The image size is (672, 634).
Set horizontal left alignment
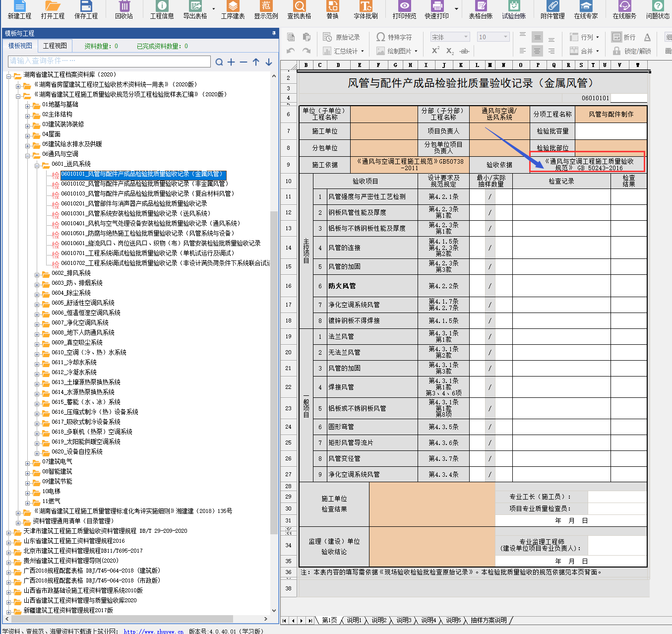(523, 51)
